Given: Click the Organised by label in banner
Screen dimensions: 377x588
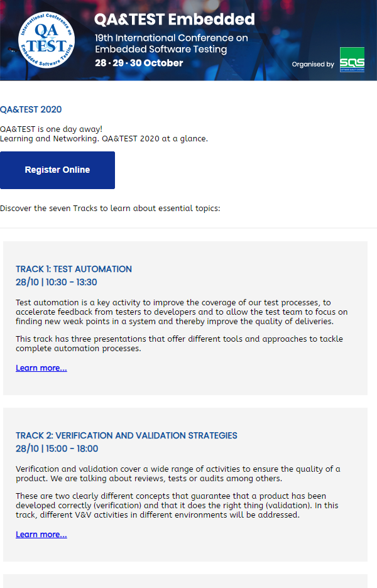Looking at the screenshot, I should (313, 64).
